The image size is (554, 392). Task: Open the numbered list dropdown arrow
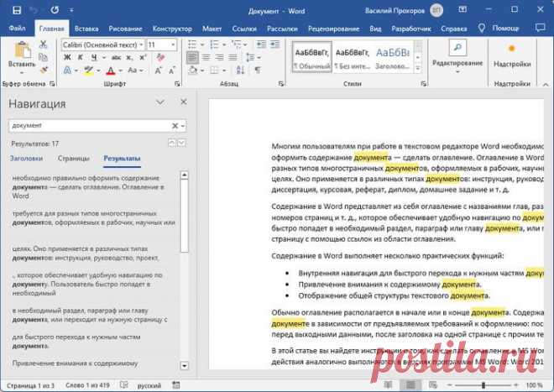pos(224,44)
